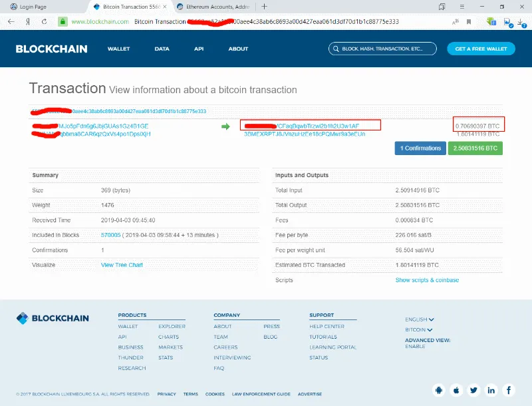The height and width of the screenshot is (406, 532).
Task: Open the footer RESEARCH link
Action: tap(132, 368)
